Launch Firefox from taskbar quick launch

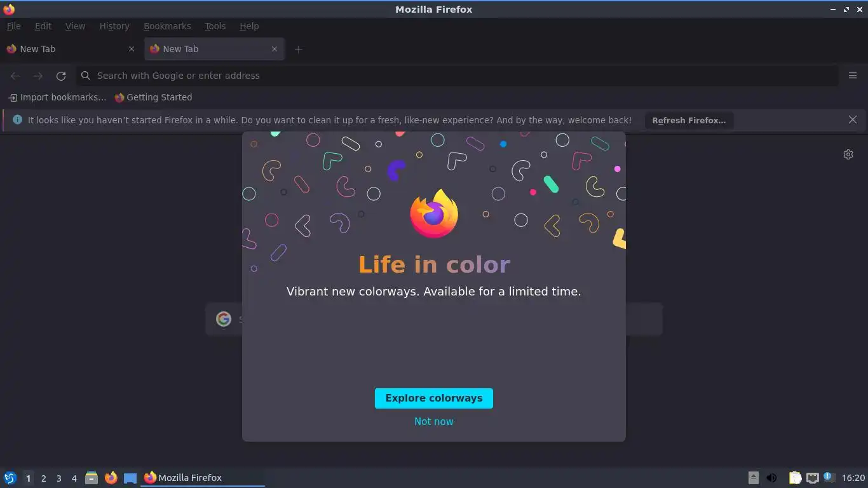(x=111, y=478)
